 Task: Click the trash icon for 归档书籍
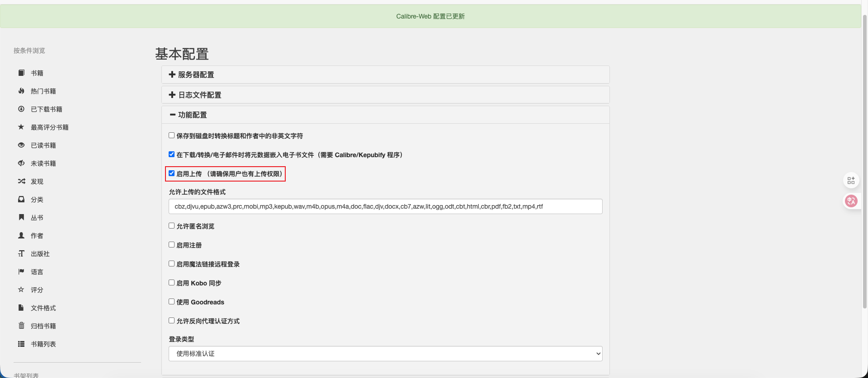[x=21, y=326]
